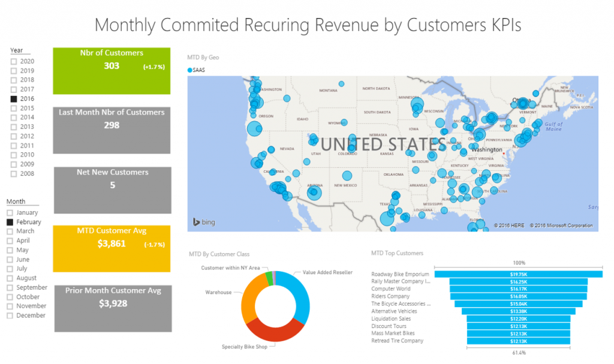Select the Retread Tire Company bar
Image resolution: width=614 pixels, height=364 pixels.
point(517,341)
